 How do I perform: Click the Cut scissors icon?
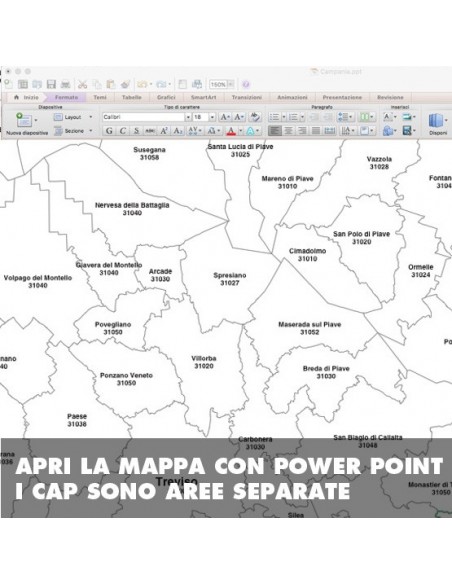(x=82, y=85)
